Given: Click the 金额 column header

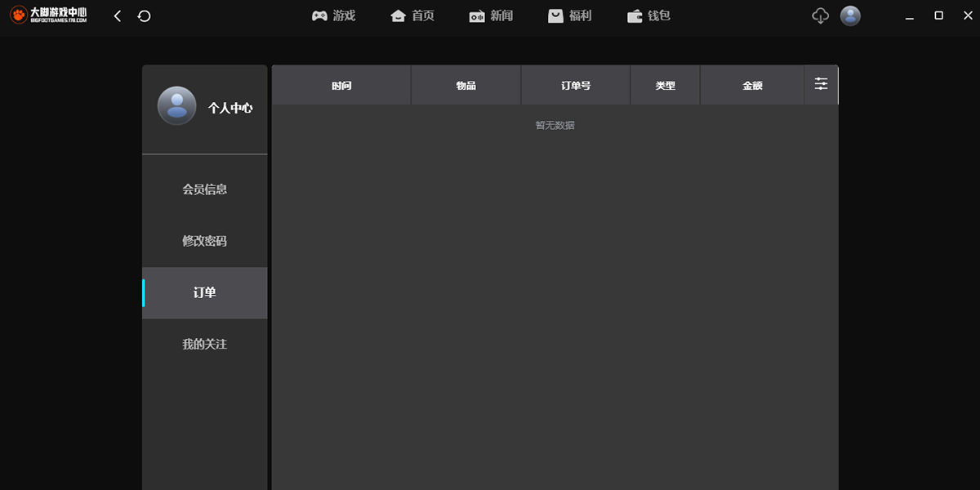Looking at the screenshot, I should [x=752, y=86].
